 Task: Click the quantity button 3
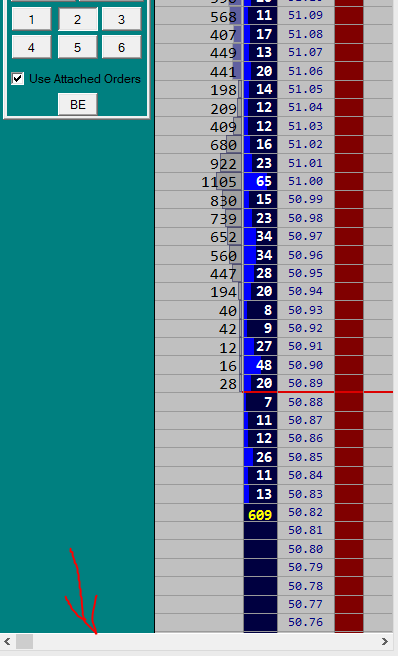121,19
